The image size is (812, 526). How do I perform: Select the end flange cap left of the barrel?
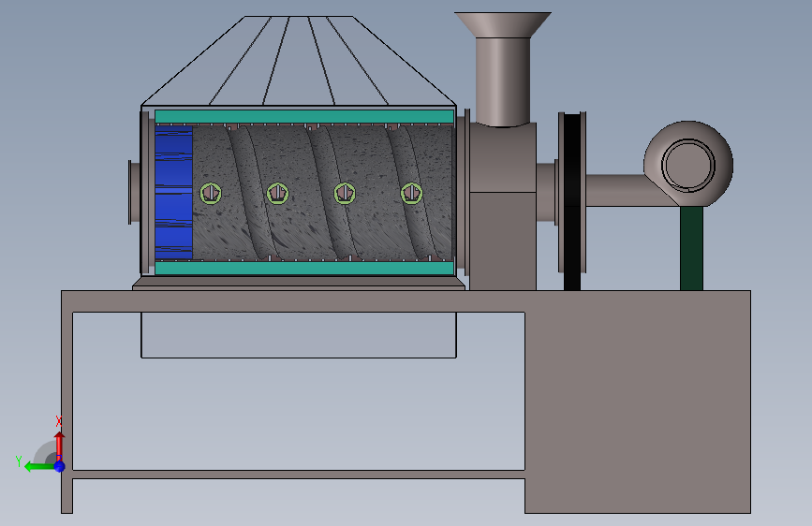135,193
